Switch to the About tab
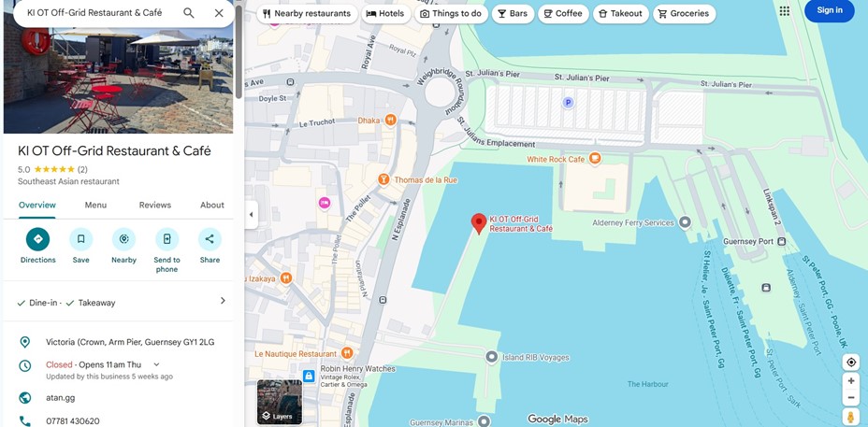 (x=212, y=206)
